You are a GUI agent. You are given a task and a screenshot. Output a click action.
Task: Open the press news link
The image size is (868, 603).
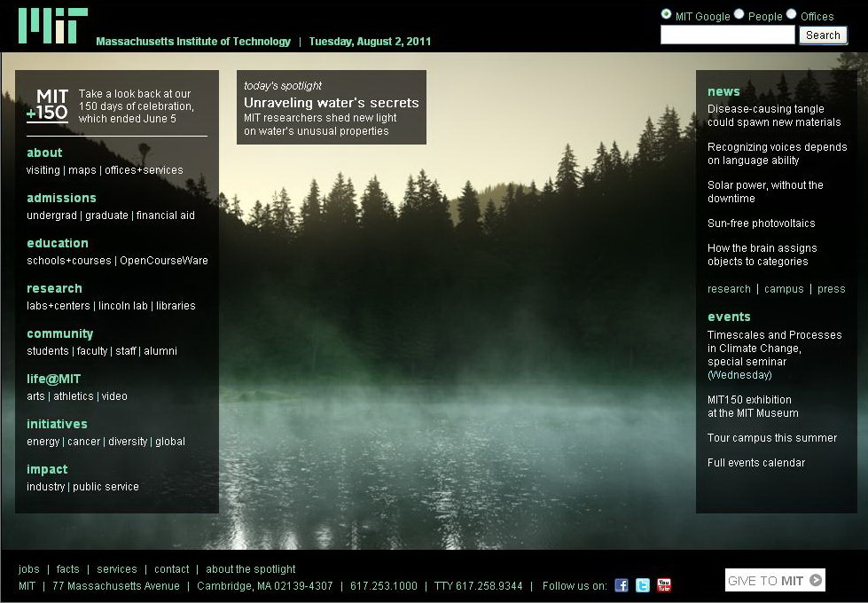pos(832,289)
